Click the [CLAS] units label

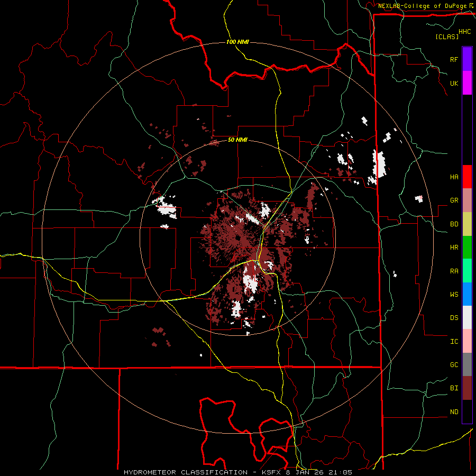(x=447, y=36)
